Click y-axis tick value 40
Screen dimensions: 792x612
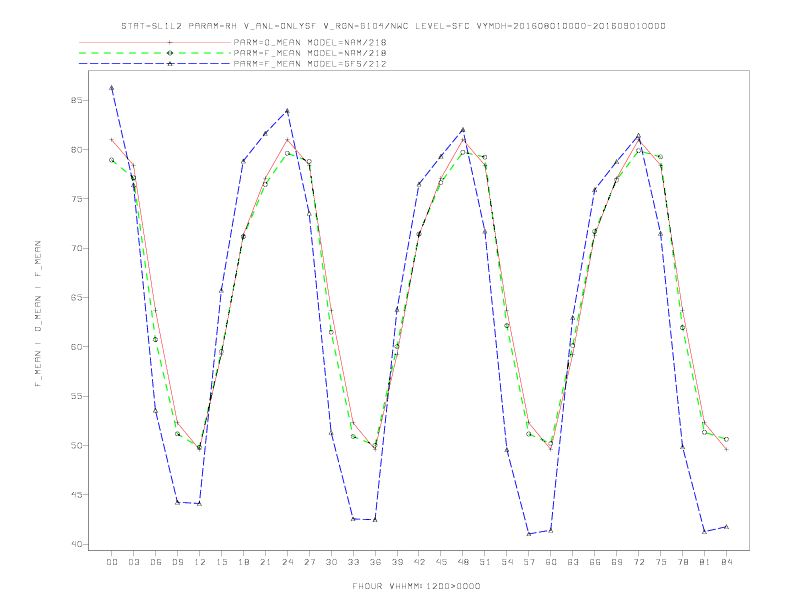click(76, 544)
